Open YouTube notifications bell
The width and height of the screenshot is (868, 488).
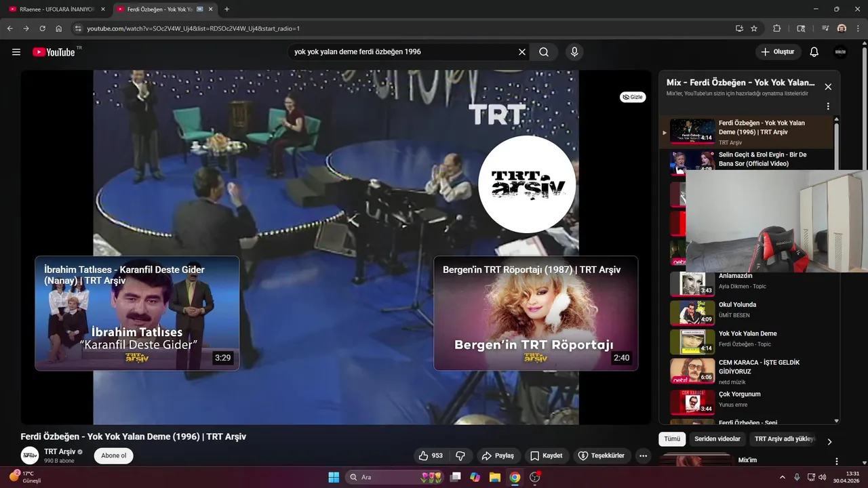pyautogui.click(x=814, y=52)
